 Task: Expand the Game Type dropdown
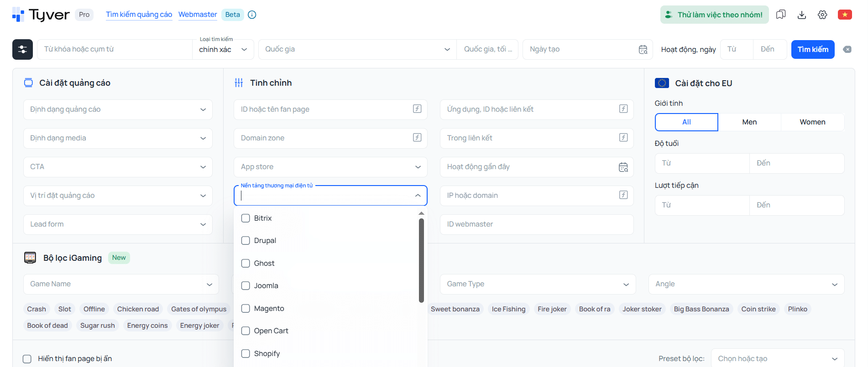coord(538,284)
